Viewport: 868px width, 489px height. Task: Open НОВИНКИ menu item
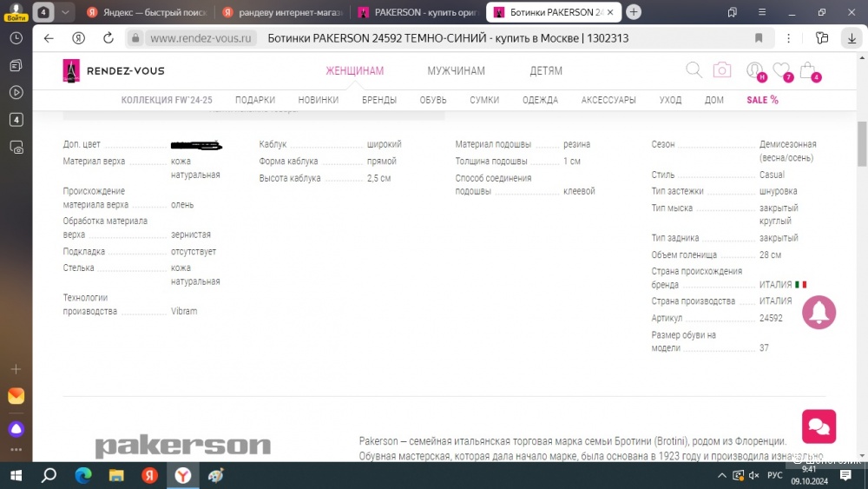(319, 100)
